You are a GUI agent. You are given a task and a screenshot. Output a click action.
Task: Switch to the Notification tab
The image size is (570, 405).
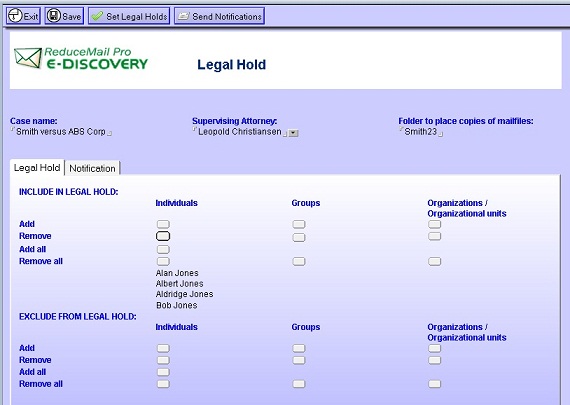click(x=92, y=168)
